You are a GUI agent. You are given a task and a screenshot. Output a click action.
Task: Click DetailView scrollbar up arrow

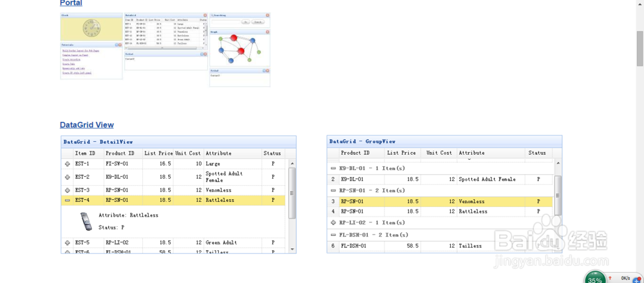click(x=292, y=163)
